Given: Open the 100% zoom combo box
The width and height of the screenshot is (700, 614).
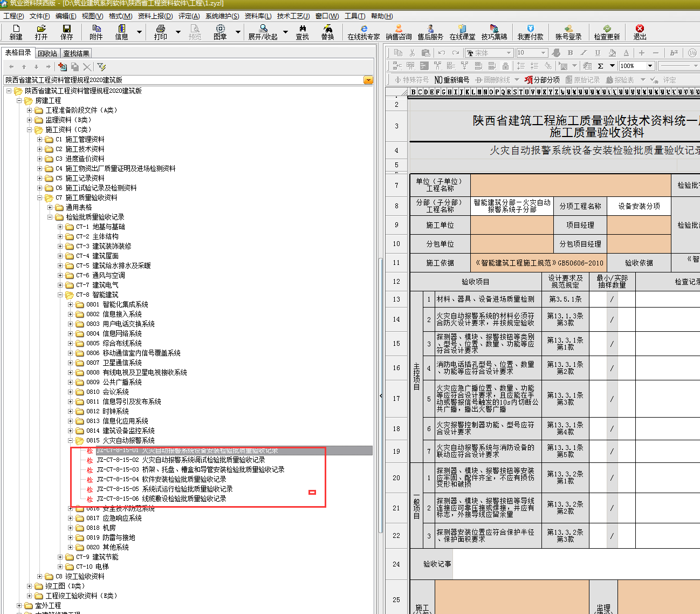Looking at the screenshot, I should [x=636, y=66].
